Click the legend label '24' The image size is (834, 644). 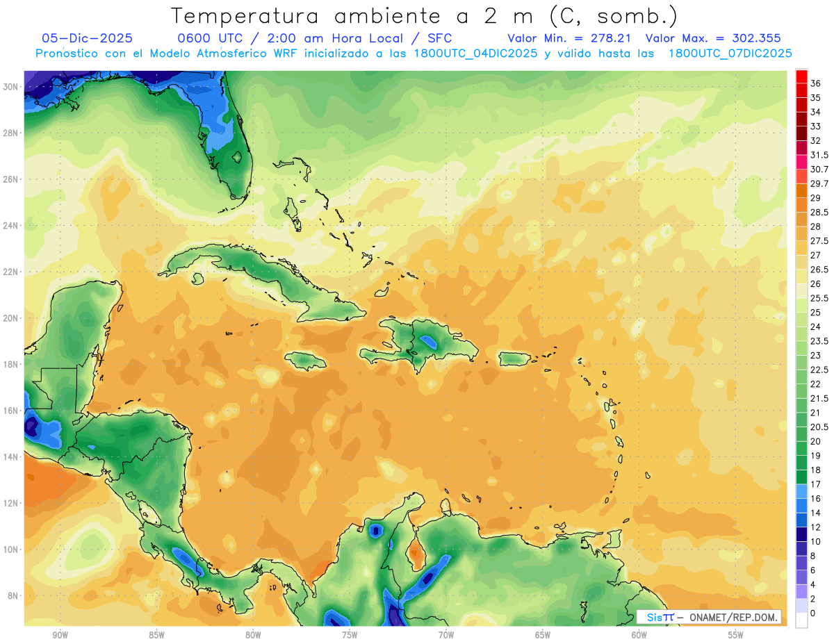coord(815,327)
